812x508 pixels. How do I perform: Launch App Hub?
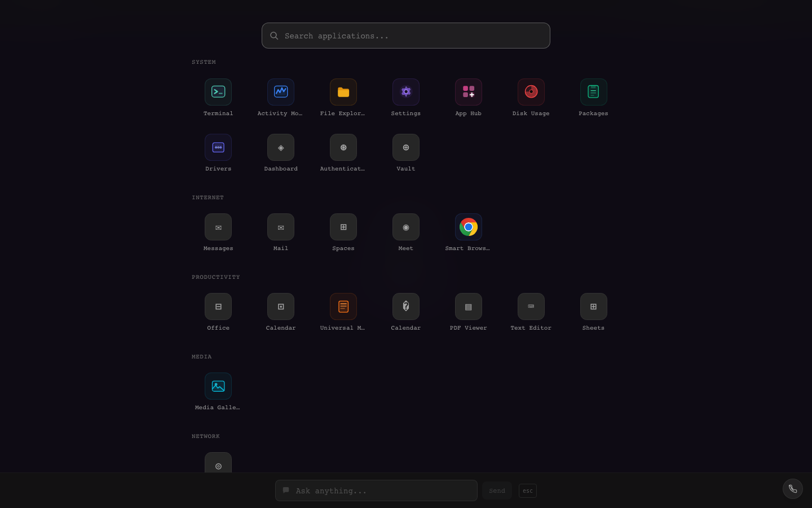coord(469,92)
